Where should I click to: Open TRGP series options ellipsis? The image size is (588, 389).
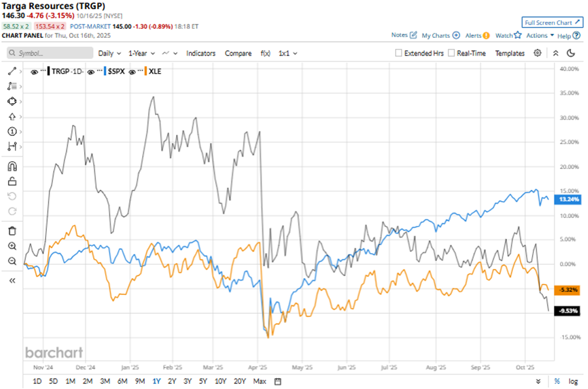[x=43, y=70]
